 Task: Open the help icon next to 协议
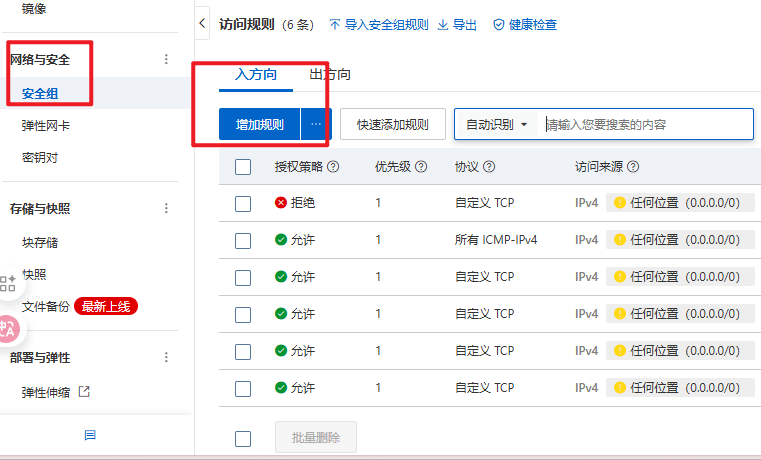point(489,166)
